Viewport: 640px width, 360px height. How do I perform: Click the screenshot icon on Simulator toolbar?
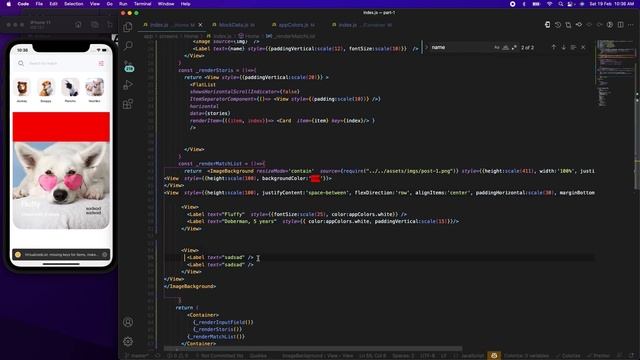[x=95, y=25]
